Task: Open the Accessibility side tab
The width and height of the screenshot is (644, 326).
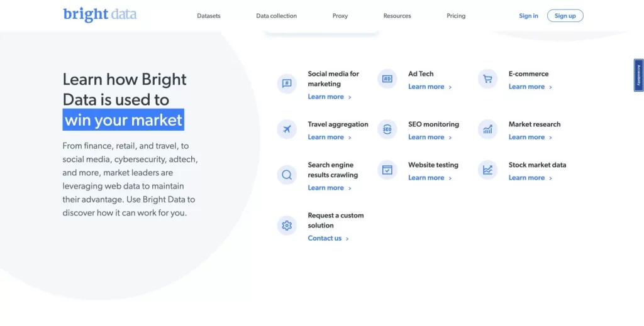Action: 639,75
